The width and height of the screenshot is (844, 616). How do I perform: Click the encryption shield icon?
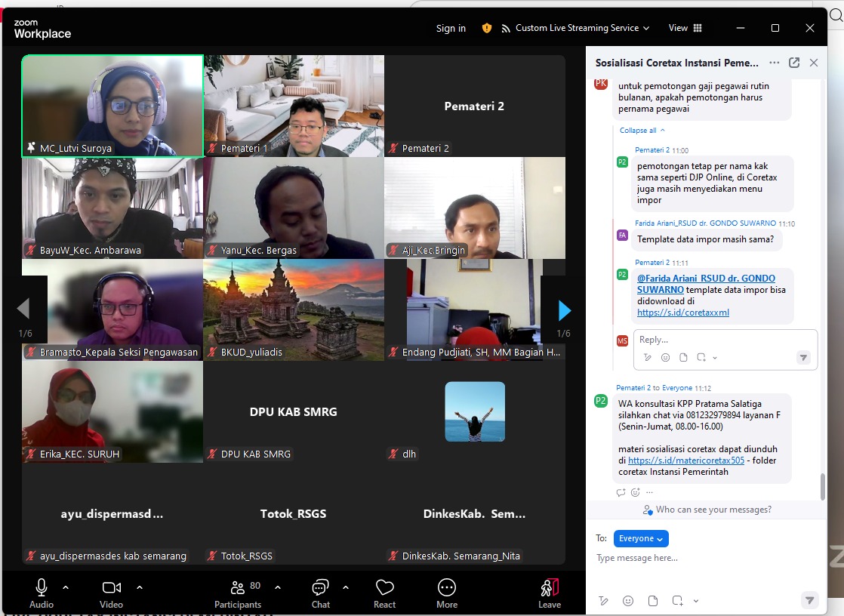[x=487, y=28]
